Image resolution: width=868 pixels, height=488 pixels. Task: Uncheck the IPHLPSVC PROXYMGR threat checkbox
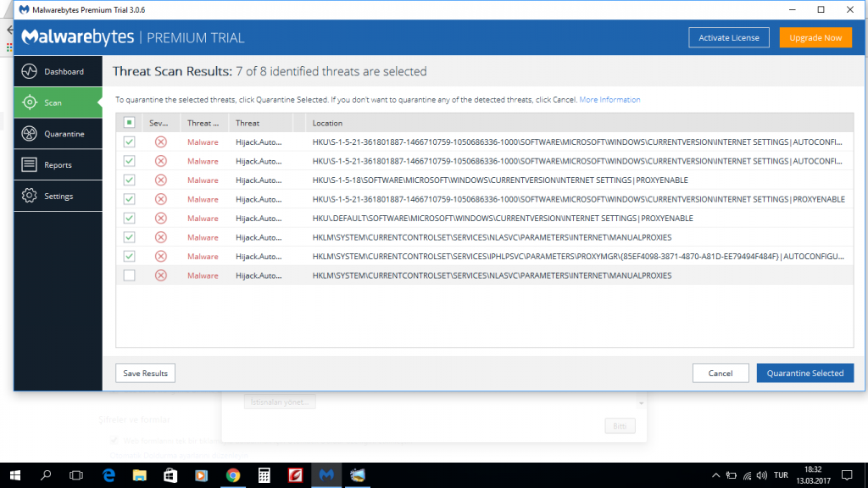129,256
